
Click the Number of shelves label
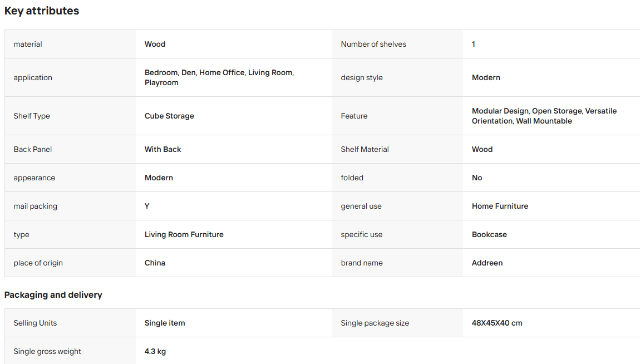tap(373, 44)
